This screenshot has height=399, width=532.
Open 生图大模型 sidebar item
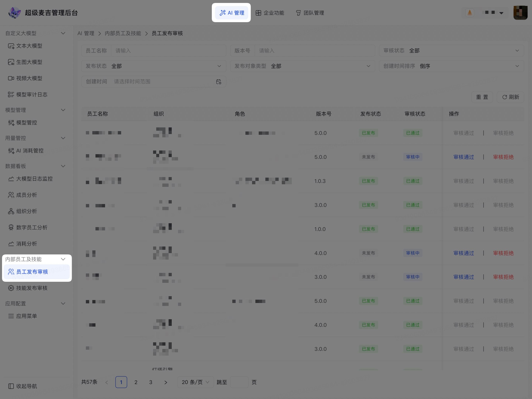[x=37, y=62]
